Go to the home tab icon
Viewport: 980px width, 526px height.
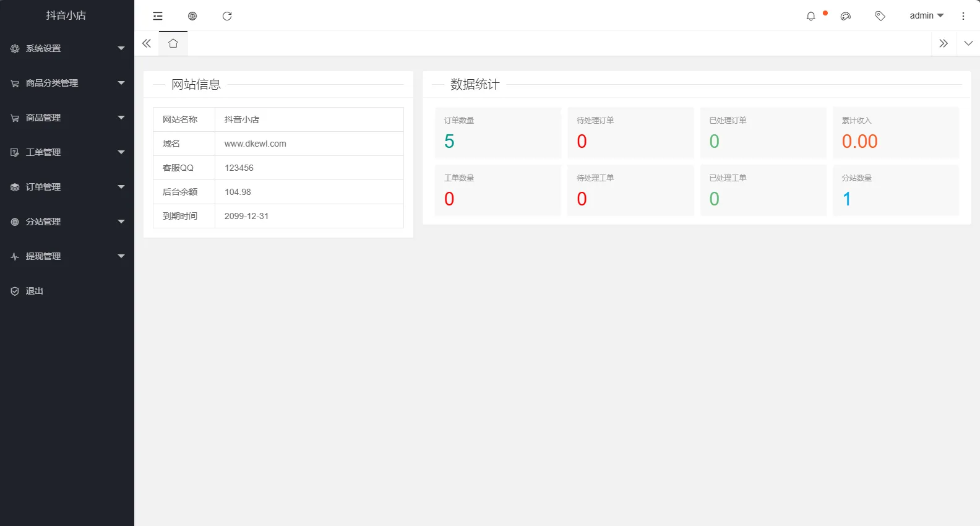tap(173, 43)
